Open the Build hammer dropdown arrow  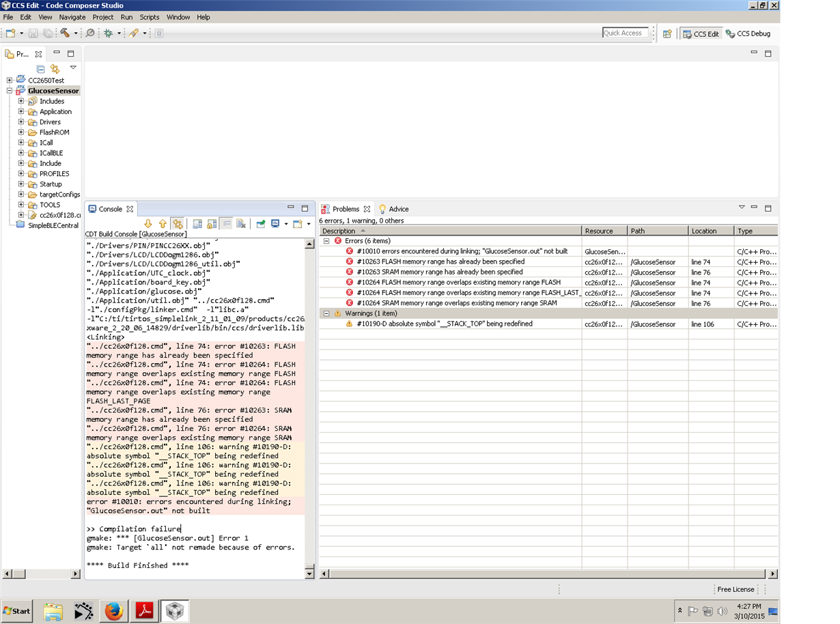(x=76, y=33)
